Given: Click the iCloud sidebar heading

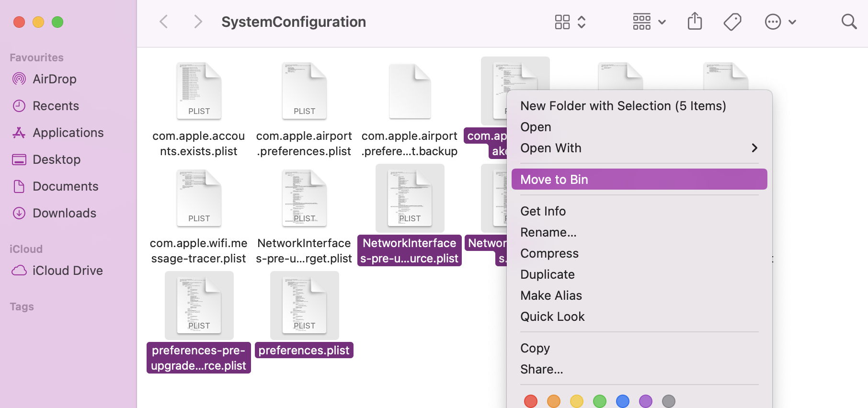Looking at the screenshot, I should click(x=26, y=249).
